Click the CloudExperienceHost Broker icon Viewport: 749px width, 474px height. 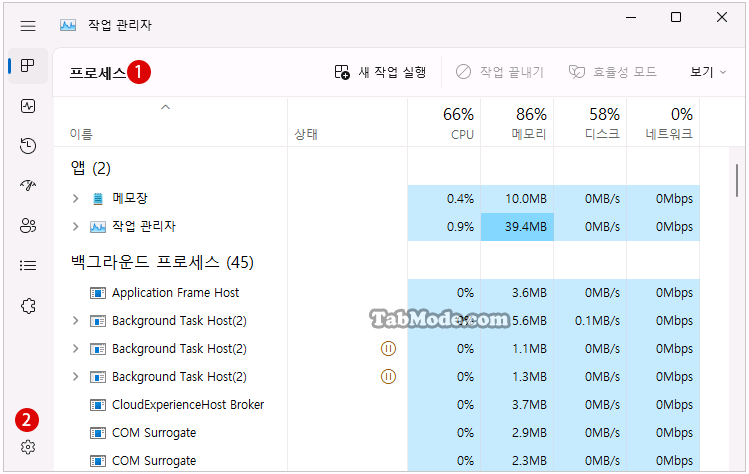(98, 405)
